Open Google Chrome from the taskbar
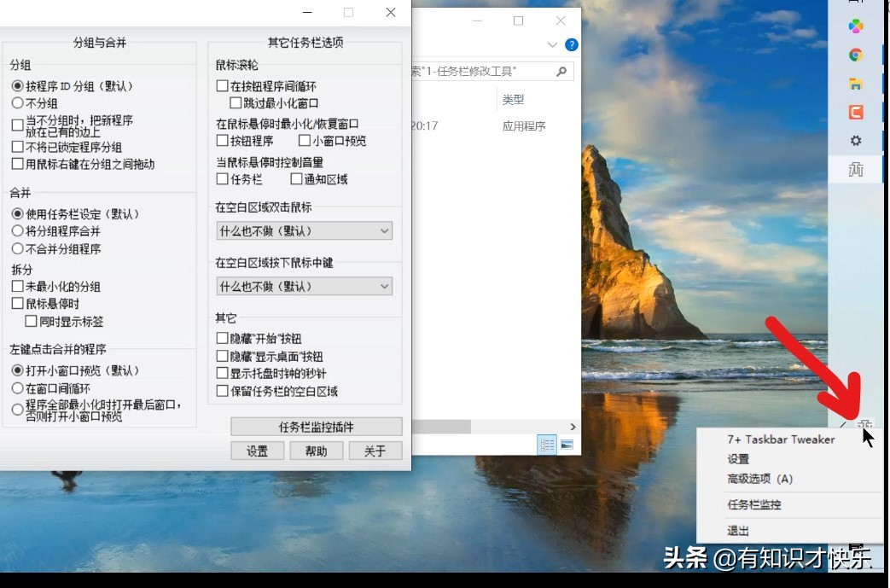This screenshot has width=890, height=588. pyautogui.click(x=856, y=54)
